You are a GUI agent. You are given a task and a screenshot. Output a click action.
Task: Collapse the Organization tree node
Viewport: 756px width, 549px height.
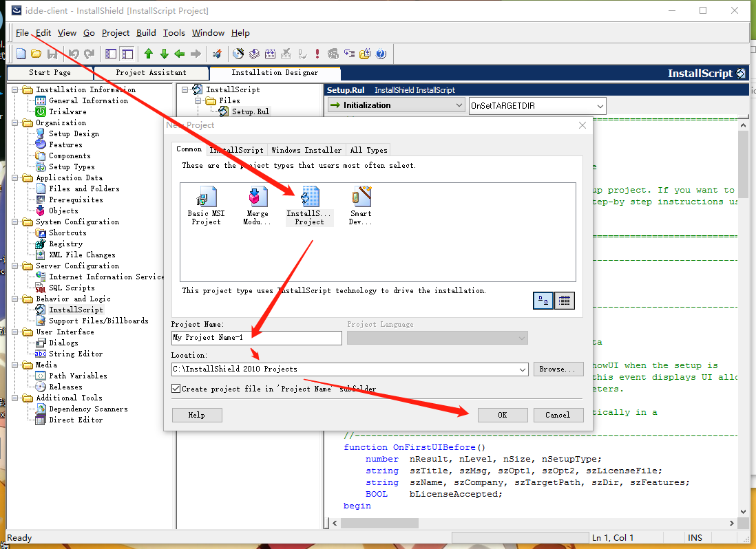[15, 122]
